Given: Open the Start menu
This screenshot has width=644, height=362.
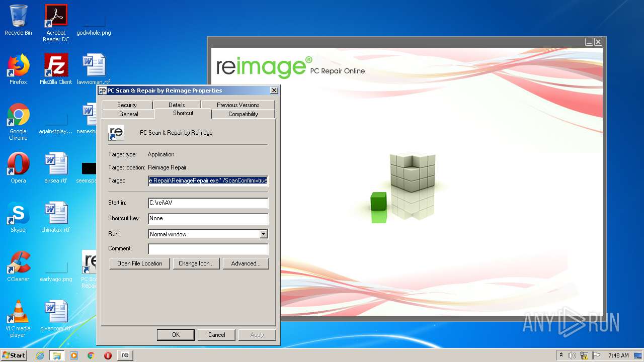Looking at the screenshot, I should (14, 355).
